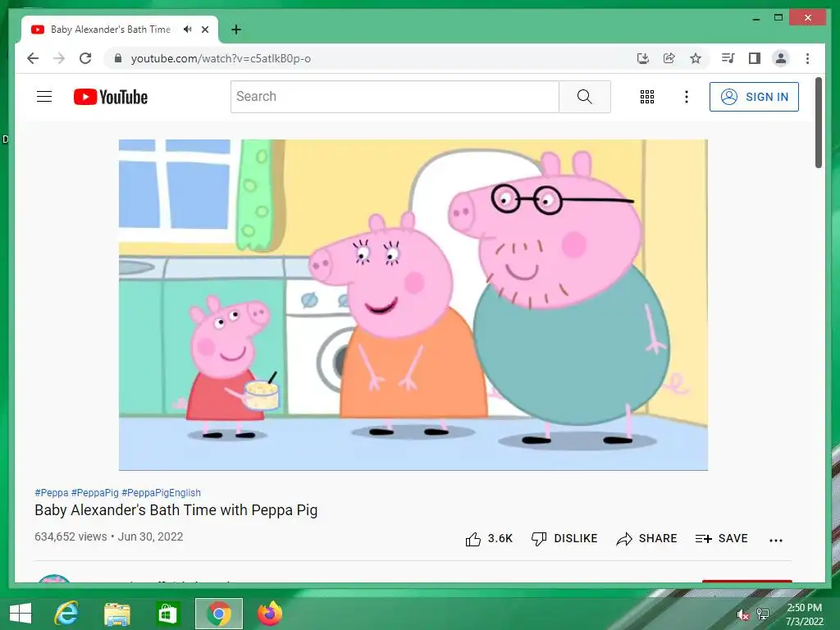
Task: Like the video with thumbs up
Action: click(x=489, y=538)
